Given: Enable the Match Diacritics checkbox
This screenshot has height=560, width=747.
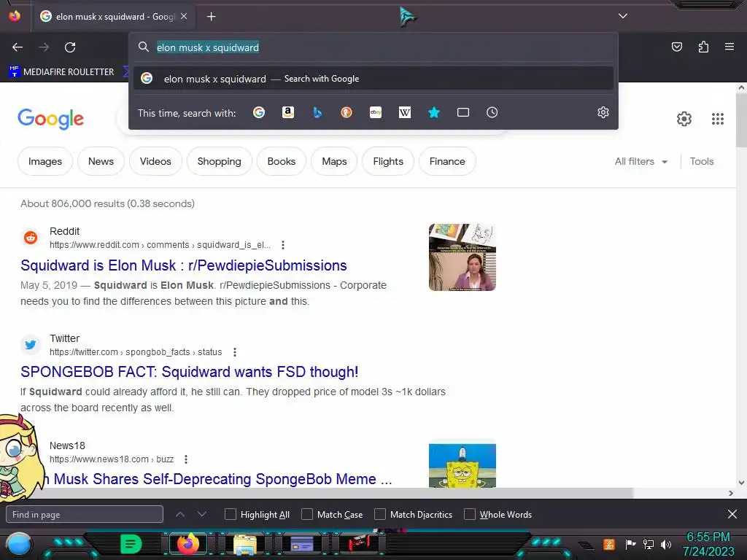Looking at the screenshot, I should 379,514.
